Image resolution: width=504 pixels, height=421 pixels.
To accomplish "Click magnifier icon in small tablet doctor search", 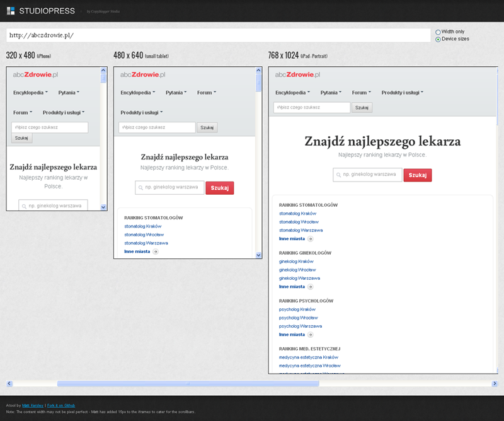I will pyautogui.click(x=140, y=188).
